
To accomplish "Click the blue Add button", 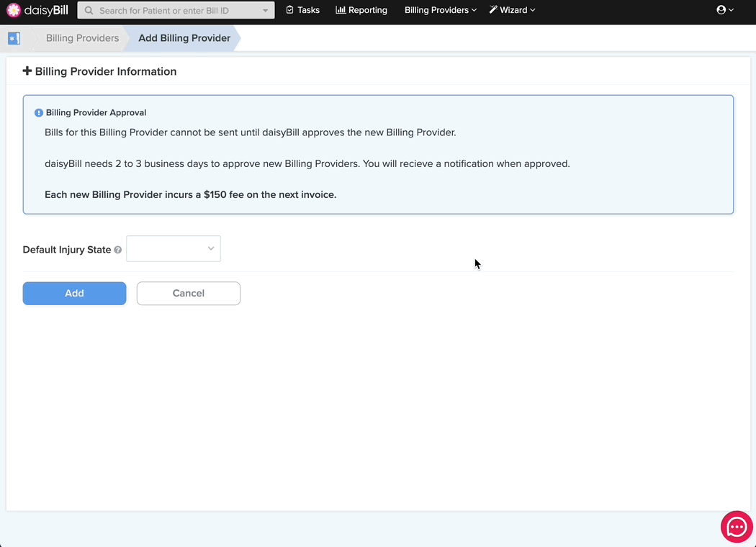I will coord(74,294).
